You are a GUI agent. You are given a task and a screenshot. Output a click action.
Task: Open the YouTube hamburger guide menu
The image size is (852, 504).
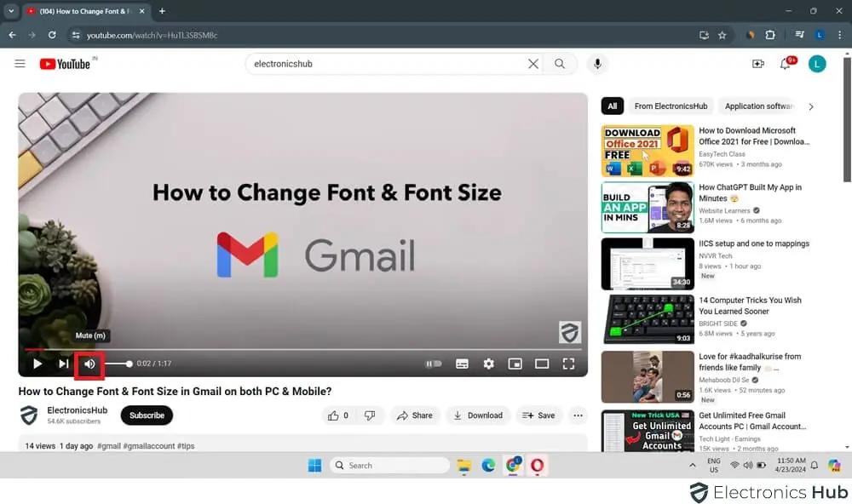coord(20,64)
